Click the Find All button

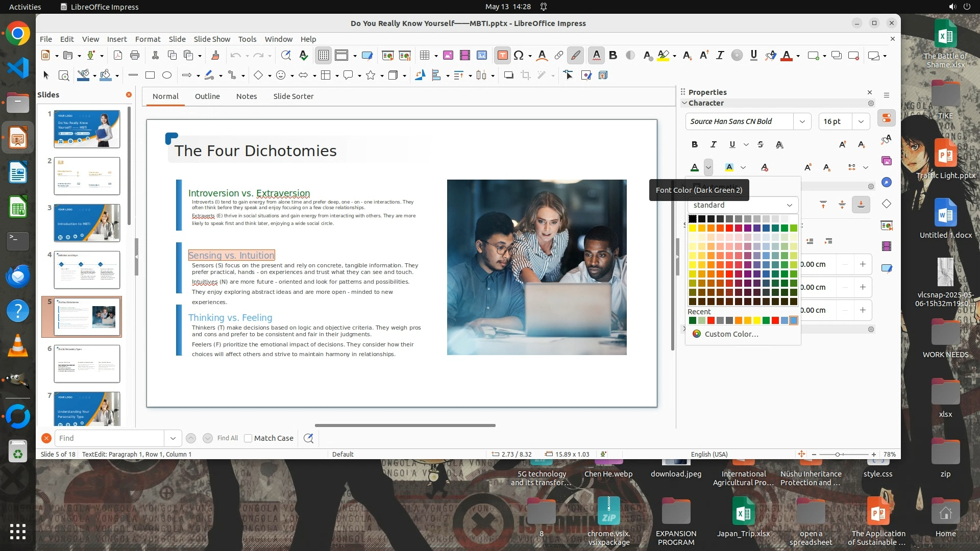[227, 438]
